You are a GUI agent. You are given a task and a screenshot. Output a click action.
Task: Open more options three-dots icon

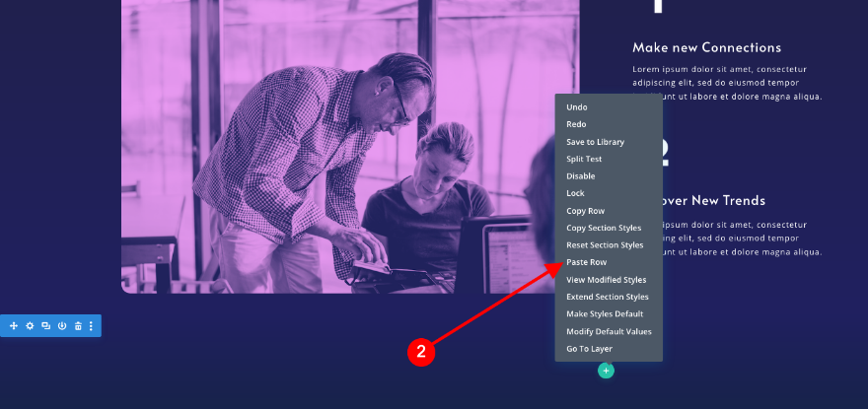(92, 326)
